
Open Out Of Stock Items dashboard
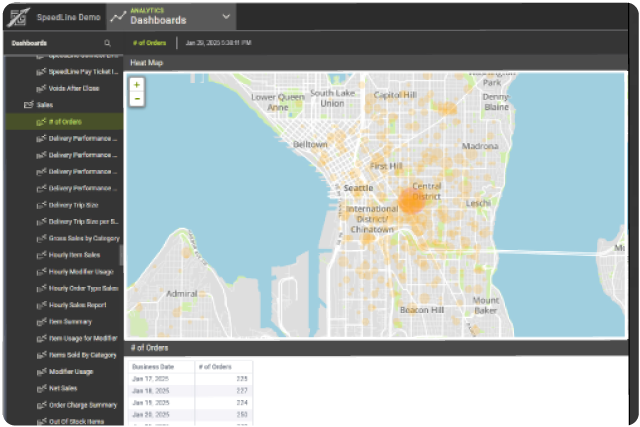click(76, 421)
